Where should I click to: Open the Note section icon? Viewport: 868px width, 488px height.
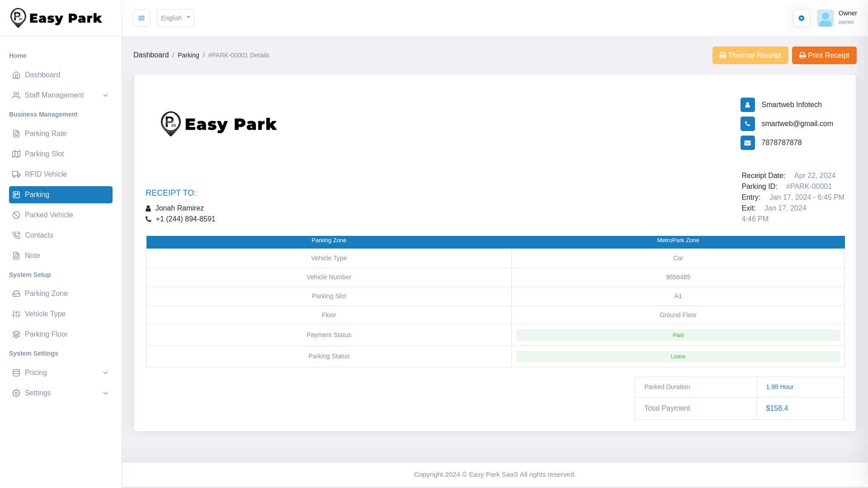tap(16, 256)
